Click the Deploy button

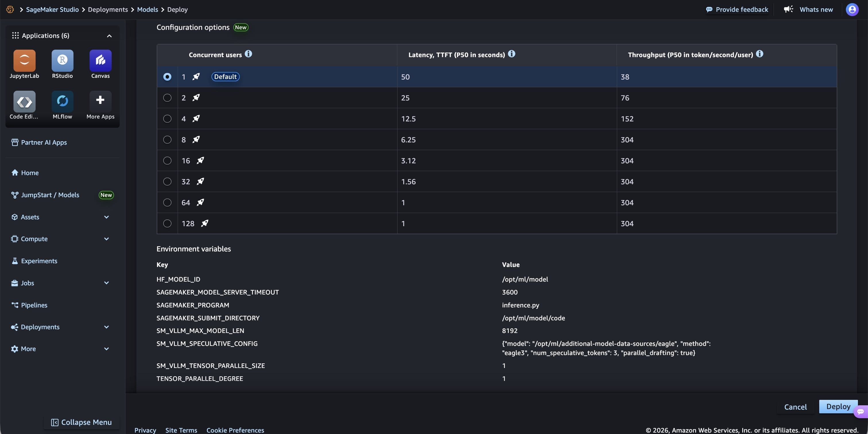coord(838,406)
